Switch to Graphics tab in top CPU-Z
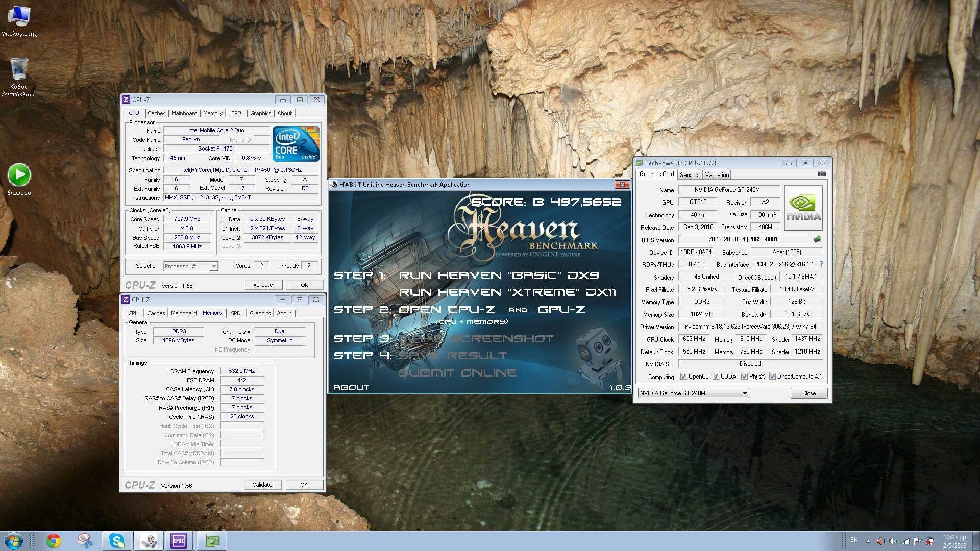 [261, 113]
